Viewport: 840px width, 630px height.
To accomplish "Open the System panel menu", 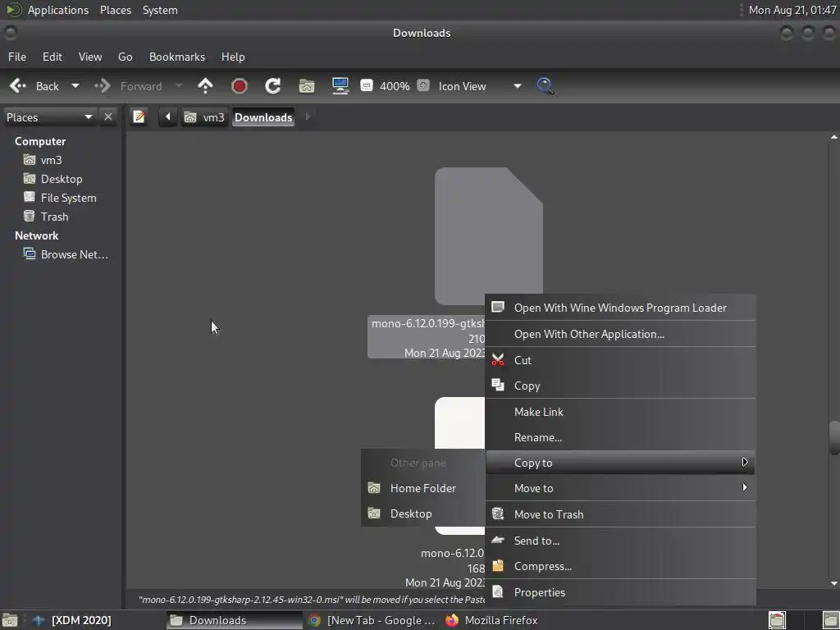I will coord(160,10).
